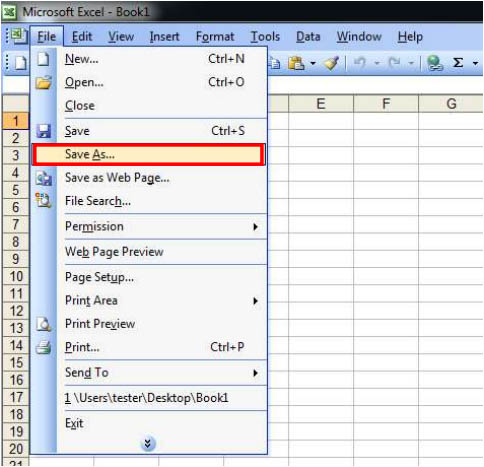Choose Web Page Preview menu entry

[149, 252]
